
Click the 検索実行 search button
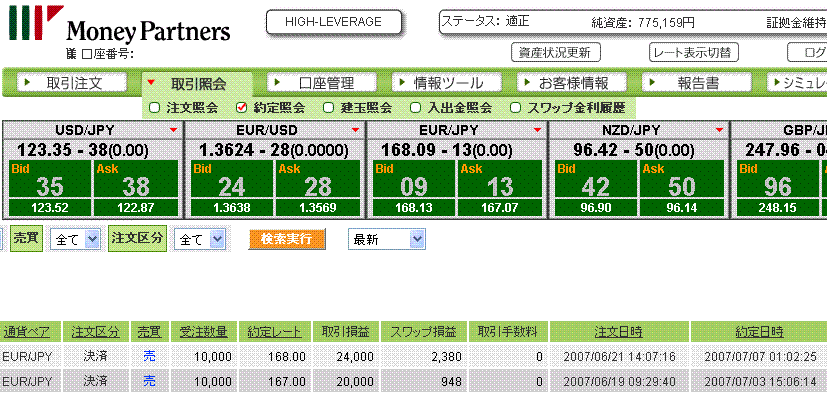[286, 239]
